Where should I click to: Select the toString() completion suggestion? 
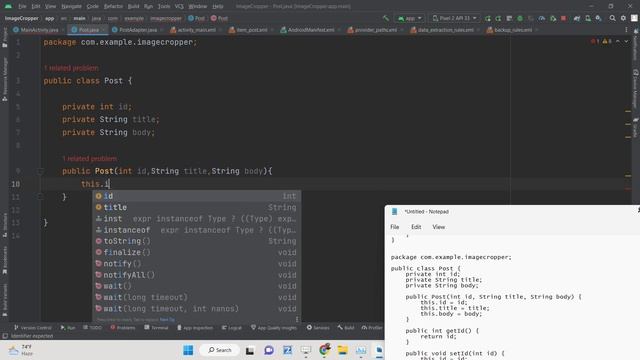[x=197, y=241]
